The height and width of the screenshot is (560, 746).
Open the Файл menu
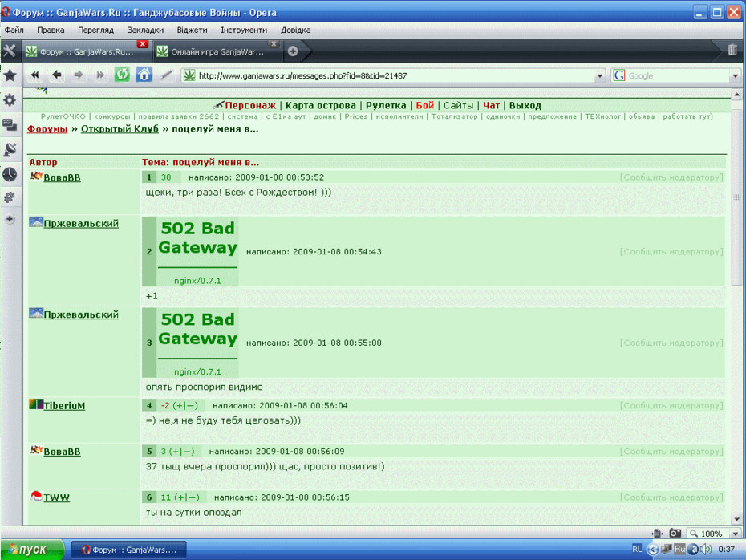pos(14,30)
